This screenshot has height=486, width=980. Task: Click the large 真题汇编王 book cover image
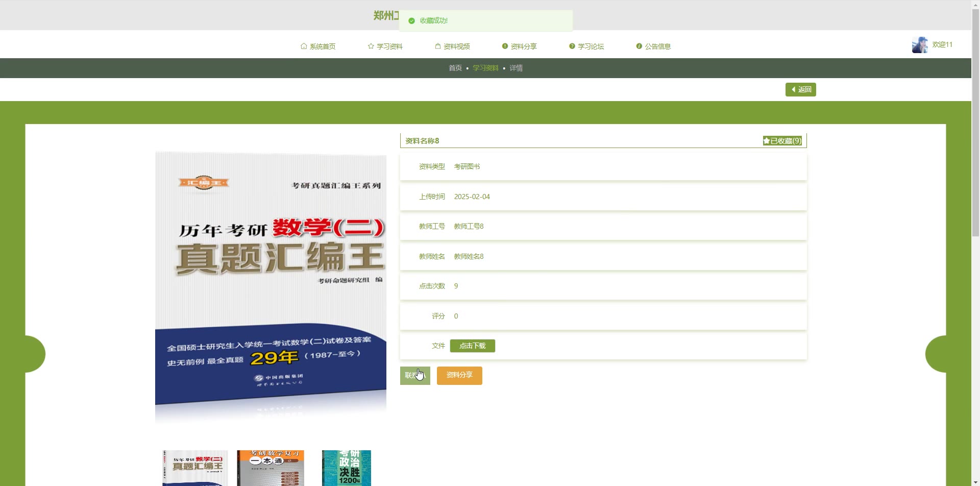coord(271,287)
